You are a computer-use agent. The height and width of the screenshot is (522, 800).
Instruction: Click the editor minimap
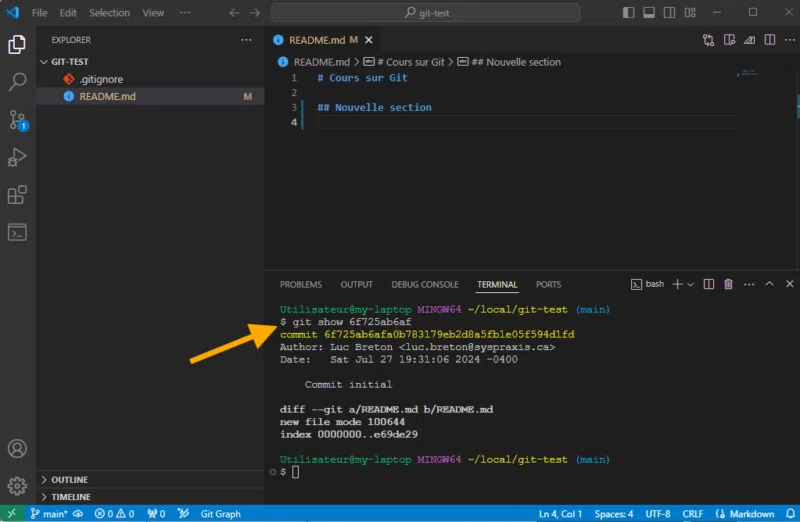point(748,74)
